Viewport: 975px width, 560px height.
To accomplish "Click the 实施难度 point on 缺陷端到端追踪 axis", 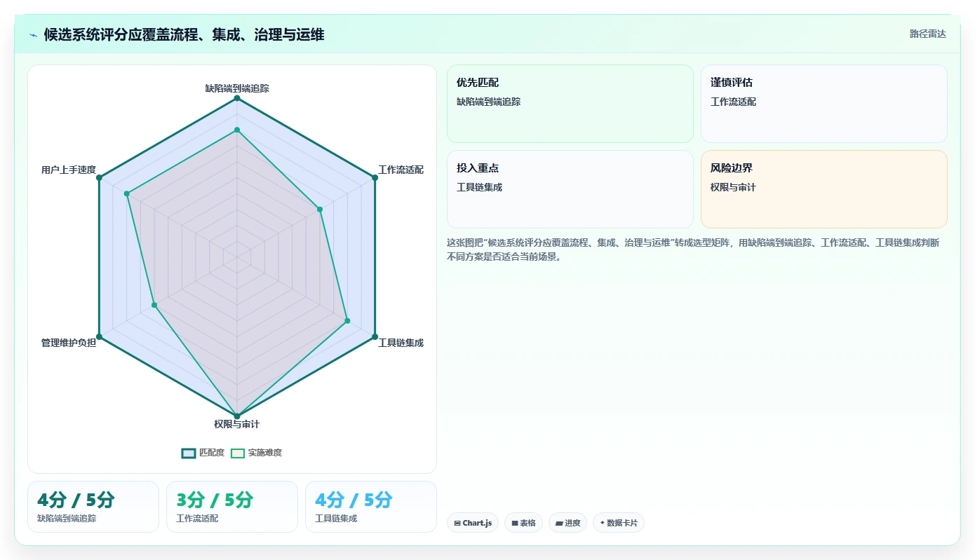I will pos(237,130).
